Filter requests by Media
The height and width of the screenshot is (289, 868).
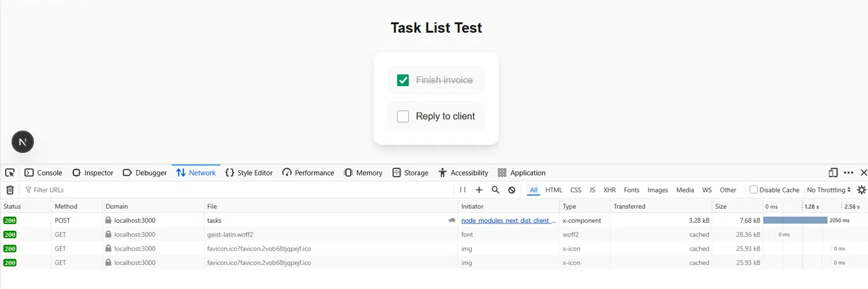coord(685,190)
